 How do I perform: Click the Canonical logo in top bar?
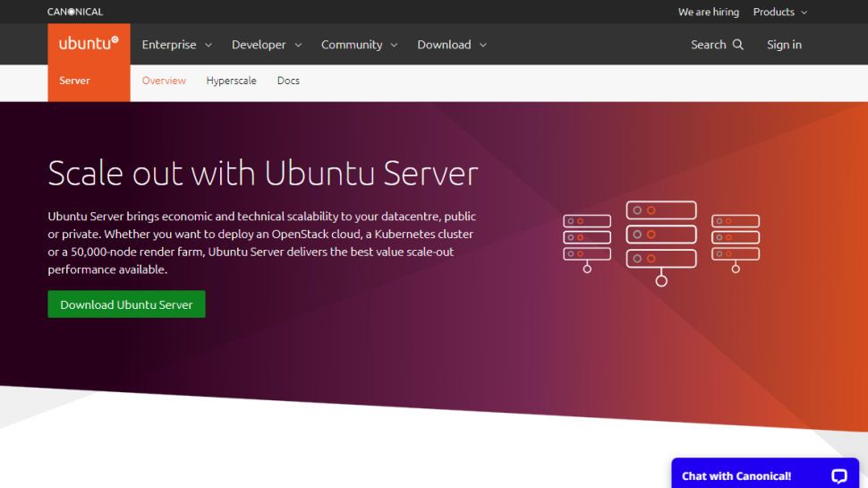[75, 12]
